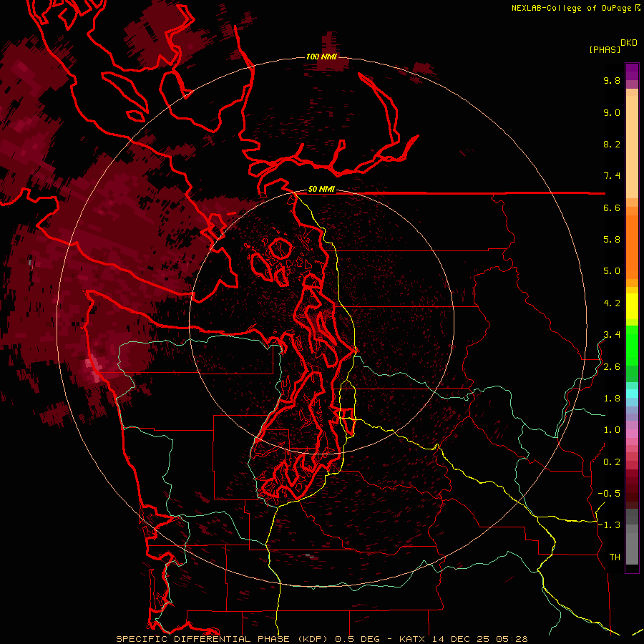The height and width of the screenshot is (644, 644).
Task: Click the purple band atop the color scale
Action: tap(632, 72)
